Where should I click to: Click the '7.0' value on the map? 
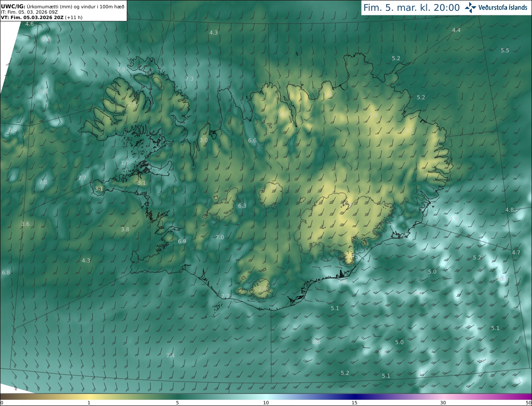220,237
